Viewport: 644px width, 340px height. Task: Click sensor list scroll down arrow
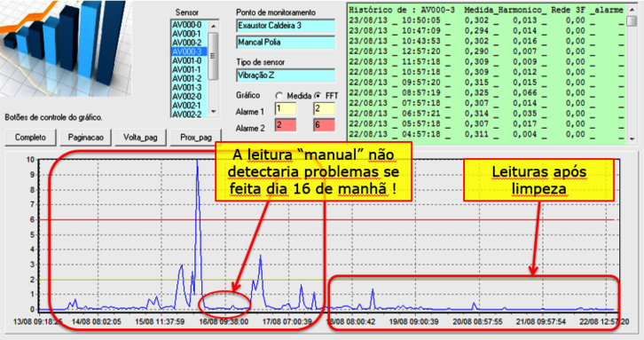pyautogui.click(x=213, y=112)
